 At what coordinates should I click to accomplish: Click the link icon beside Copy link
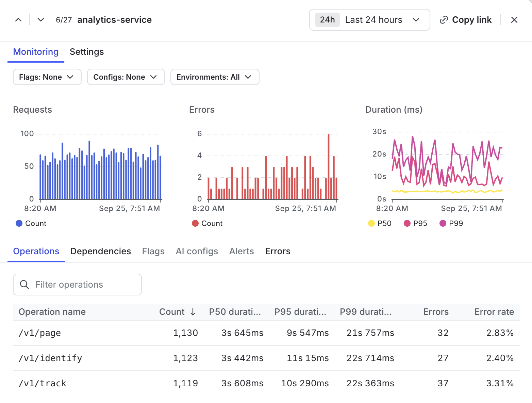[x=444, y=20]
